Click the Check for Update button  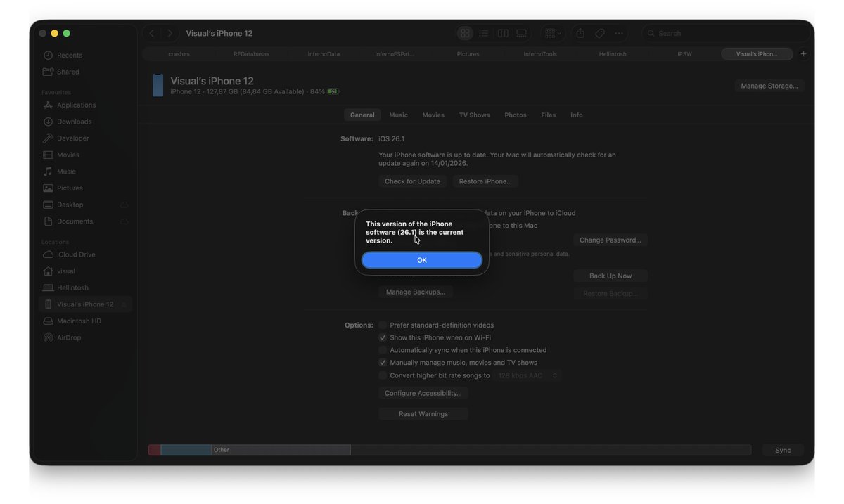point(412,181)
